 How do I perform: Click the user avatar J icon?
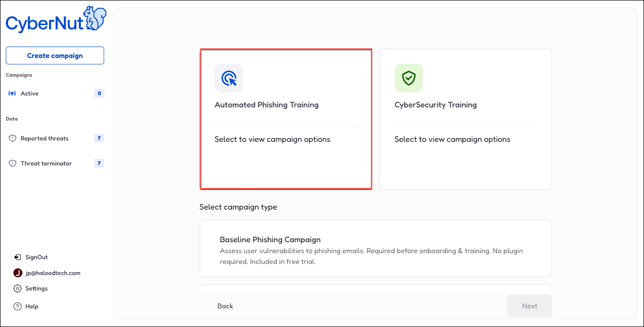click(x=18, y=273)
